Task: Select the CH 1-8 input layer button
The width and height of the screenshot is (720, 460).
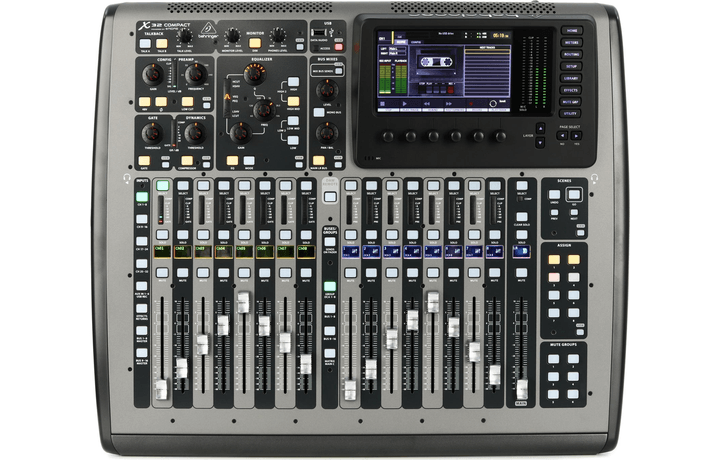Action: pyautogui.click(x=142, y=197)
